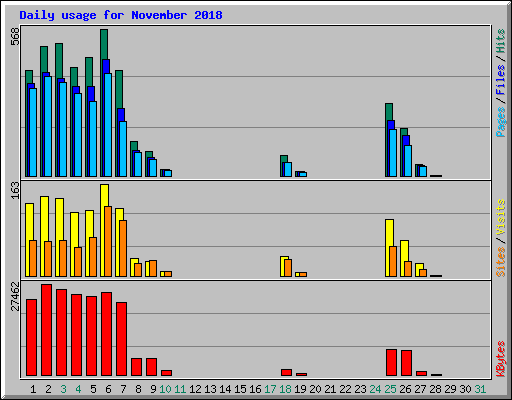Click the 'KBytes' legend label

point(500,359)
